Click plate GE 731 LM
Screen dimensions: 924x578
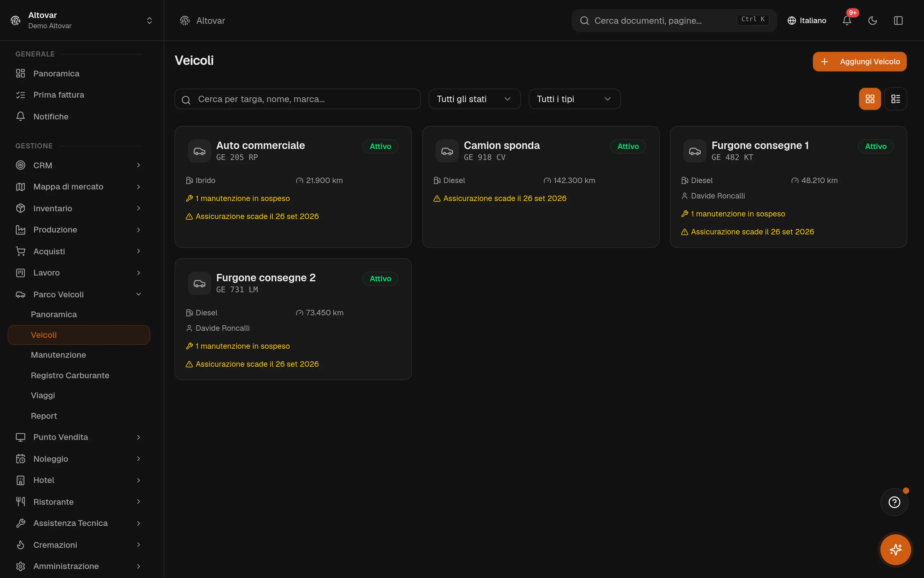pyautogui.click(x=237, y=289)
